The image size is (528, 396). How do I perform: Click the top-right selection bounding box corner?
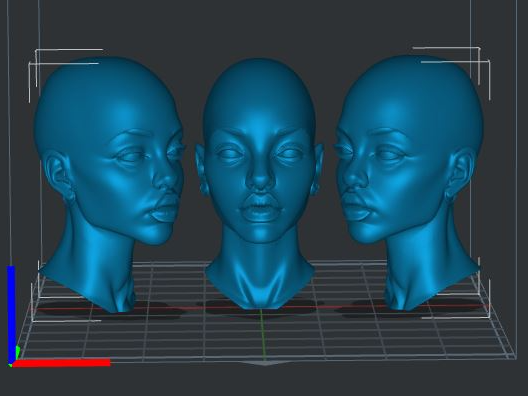coord(479,49)
